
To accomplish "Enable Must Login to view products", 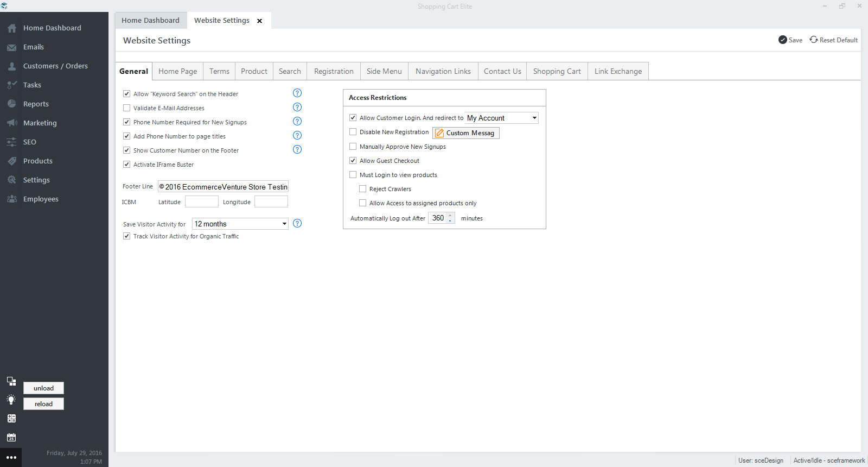I will point(353,174).
